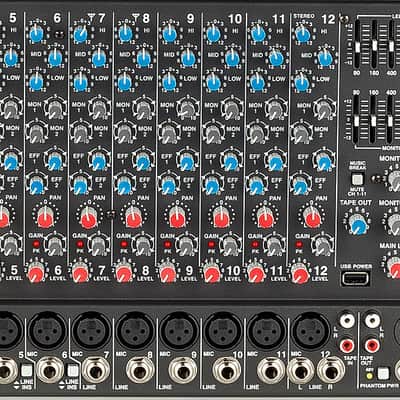Set the channel 11 PAN knob

point(266,217)
